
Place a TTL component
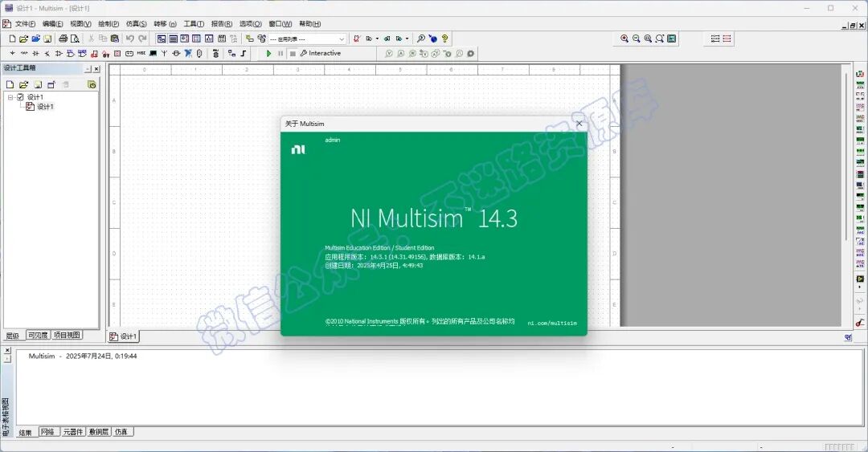point(70,54)
